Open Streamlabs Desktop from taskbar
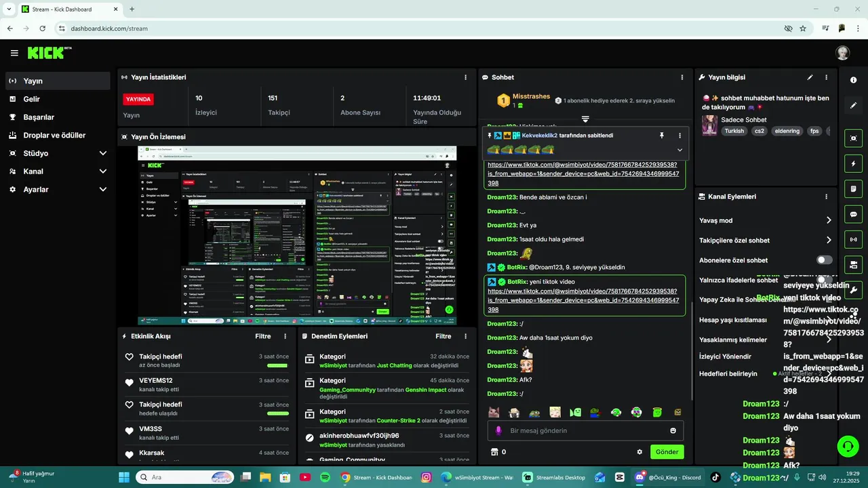 coord(553,477)
